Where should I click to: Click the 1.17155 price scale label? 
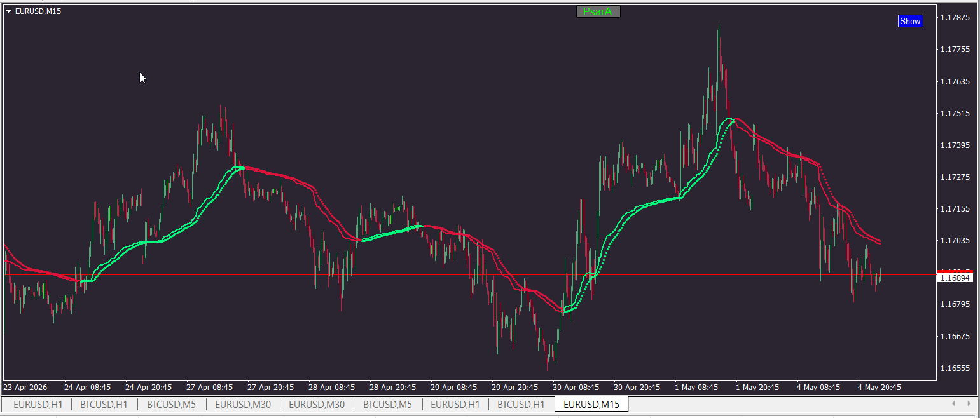pyautogui.click(x=955, y=209)
